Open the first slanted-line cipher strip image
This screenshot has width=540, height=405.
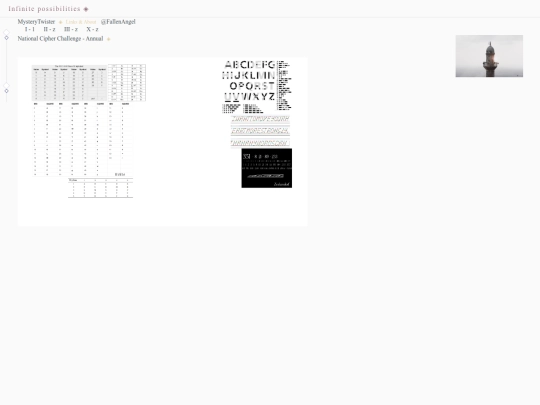pos(260,119)
